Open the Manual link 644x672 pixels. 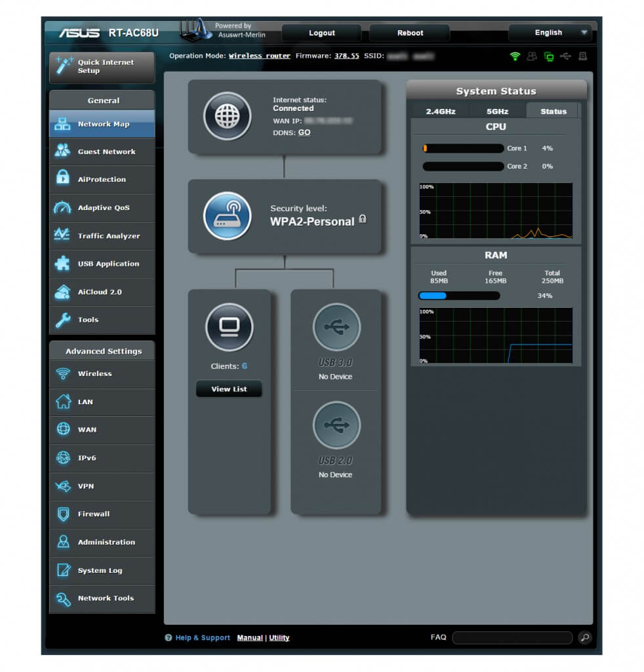click(250, 638)
